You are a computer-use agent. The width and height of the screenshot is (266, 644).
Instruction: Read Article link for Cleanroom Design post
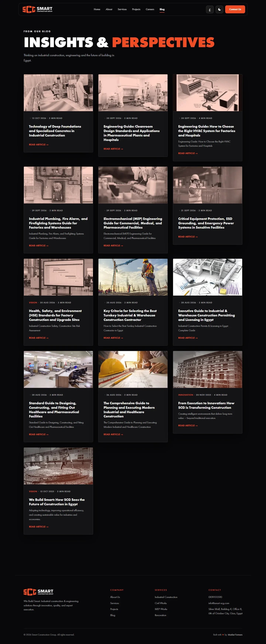click(113, 149)
